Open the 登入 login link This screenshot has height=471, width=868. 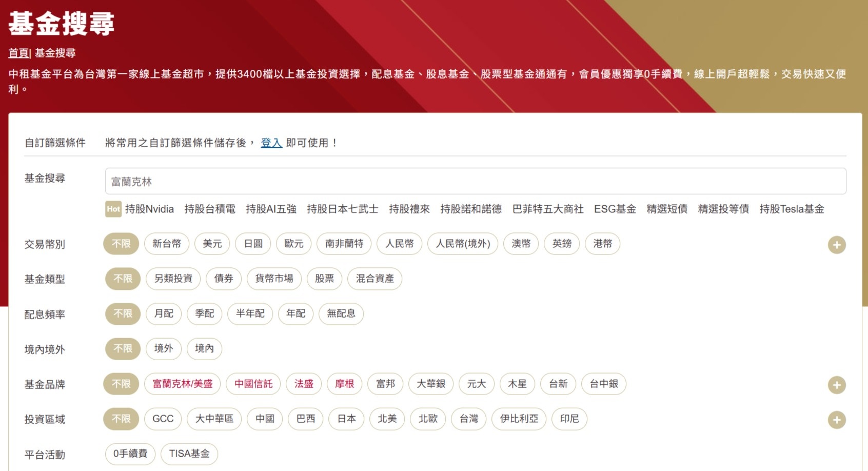271,143
